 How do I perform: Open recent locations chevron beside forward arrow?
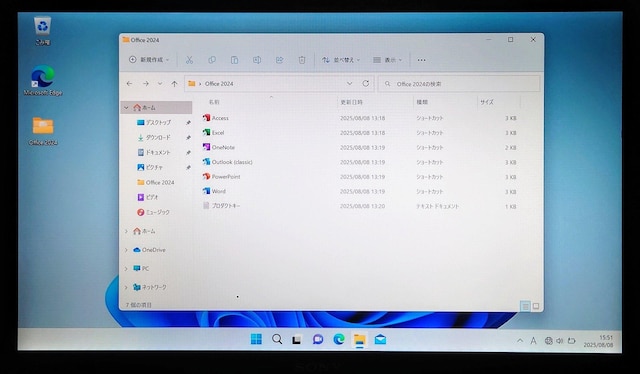click(x=160, y=84)
